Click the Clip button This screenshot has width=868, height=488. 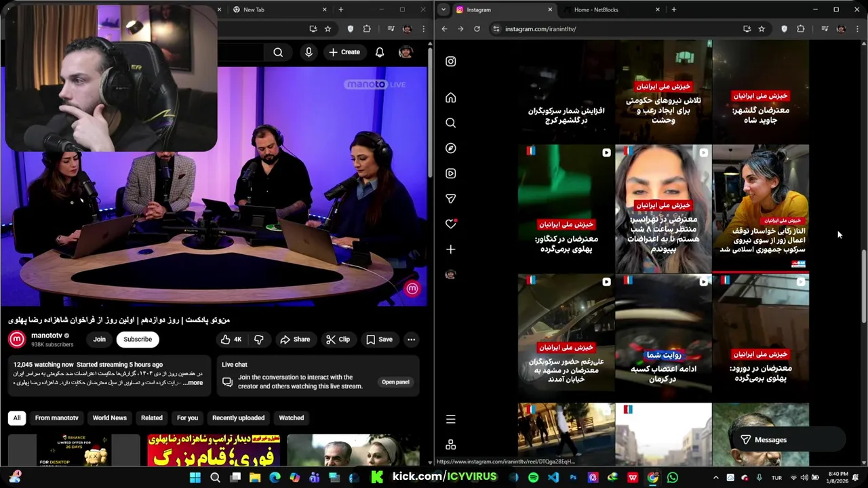(338, 339)
